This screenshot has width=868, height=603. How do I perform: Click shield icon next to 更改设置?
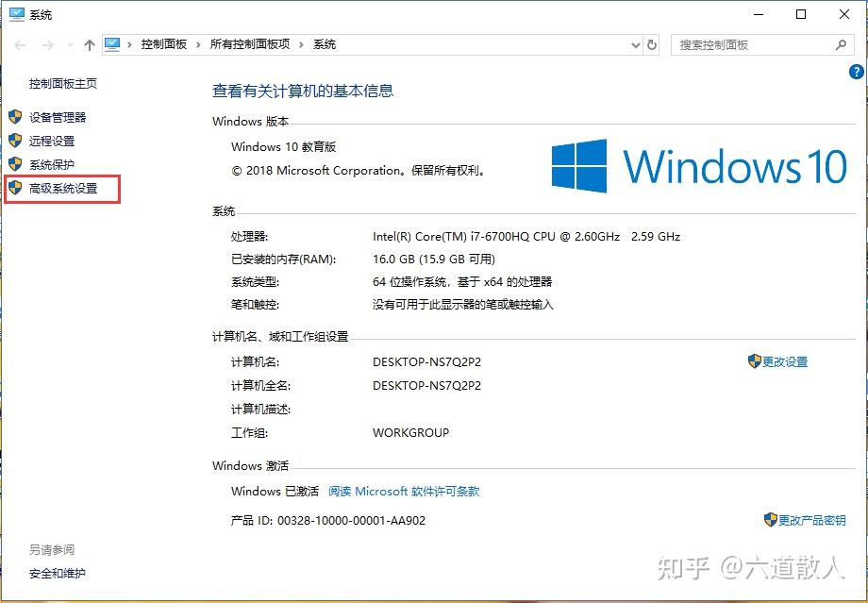click(755, 361)
